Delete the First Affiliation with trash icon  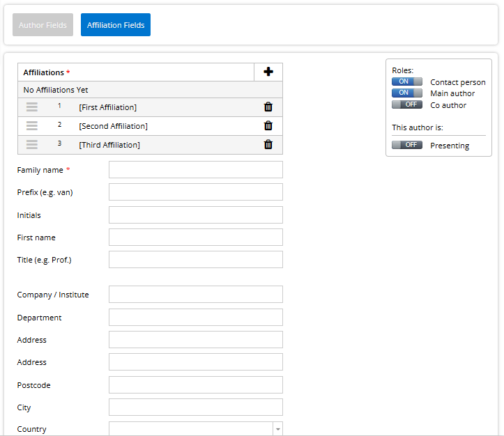268,107
